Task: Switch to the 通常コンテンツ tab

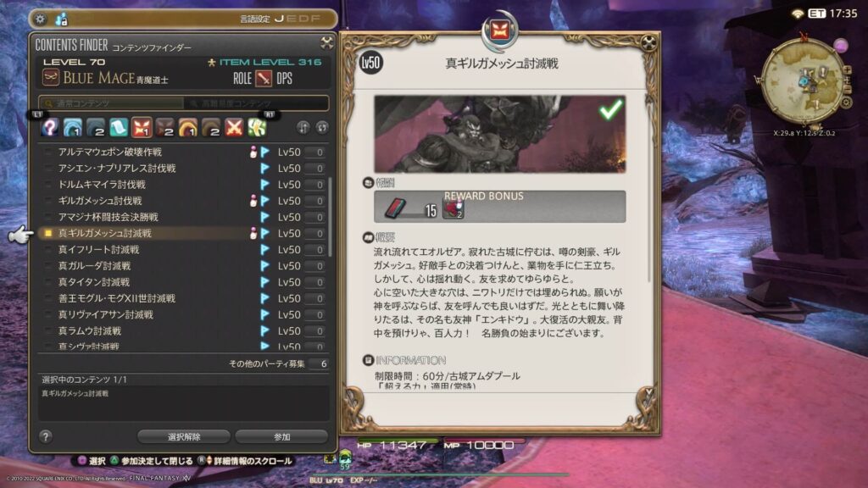Action: 111,103
